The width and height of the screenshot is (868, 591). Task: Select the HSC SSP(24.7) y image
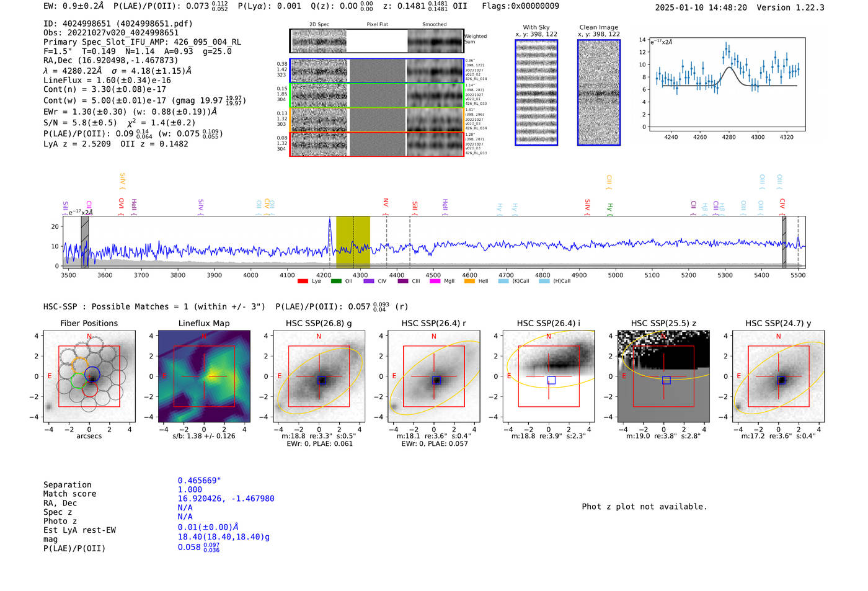click(779, 376)
